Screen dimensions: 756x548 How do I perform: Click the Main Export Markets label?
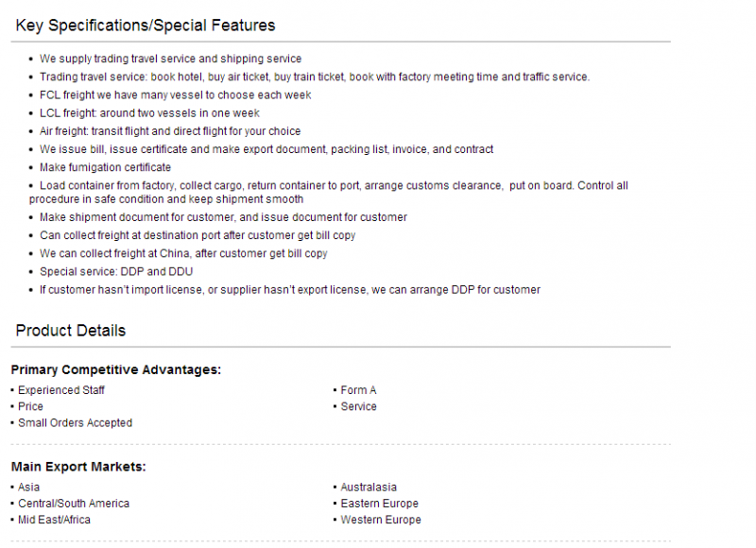pos(78,467)
